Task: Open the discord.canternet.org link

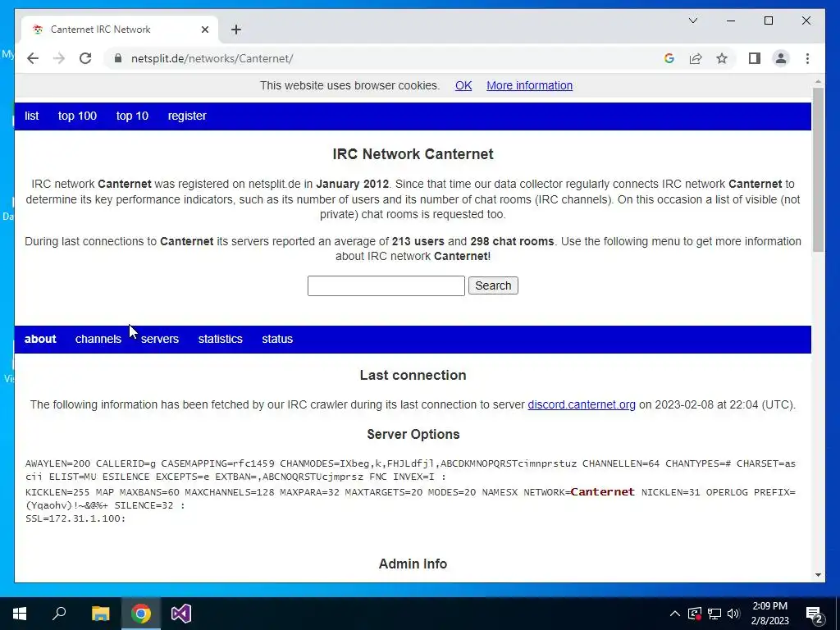Action: point(582,405)
